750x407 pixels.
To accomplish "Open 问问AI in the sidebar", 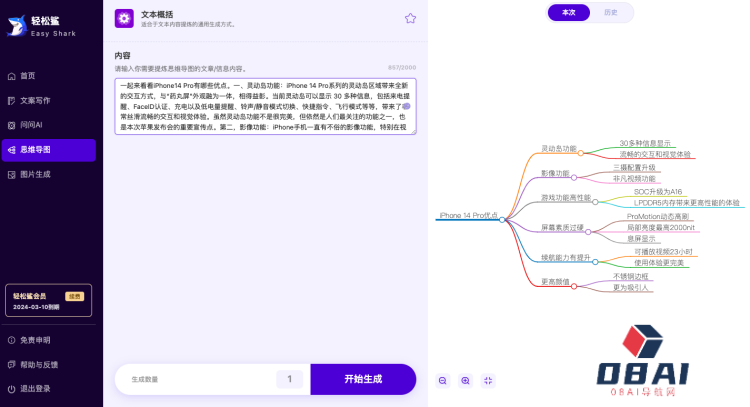I will coord(48,125).
